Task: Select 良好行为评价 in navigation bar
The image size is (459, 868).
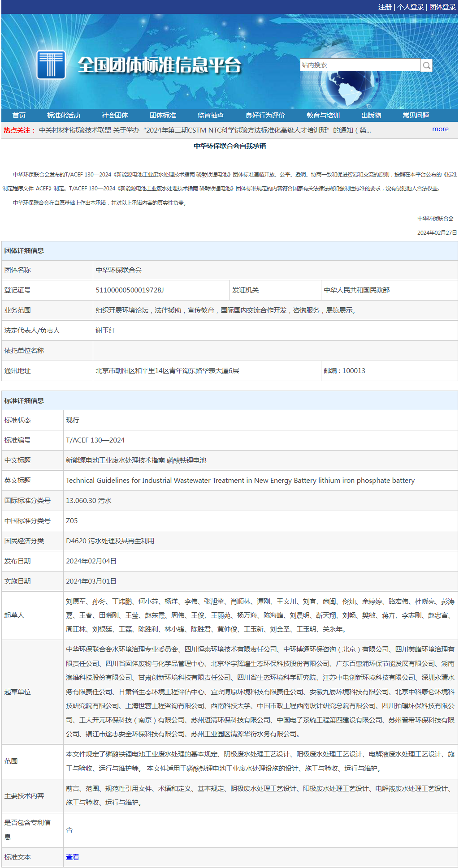Action: point(265,116)
